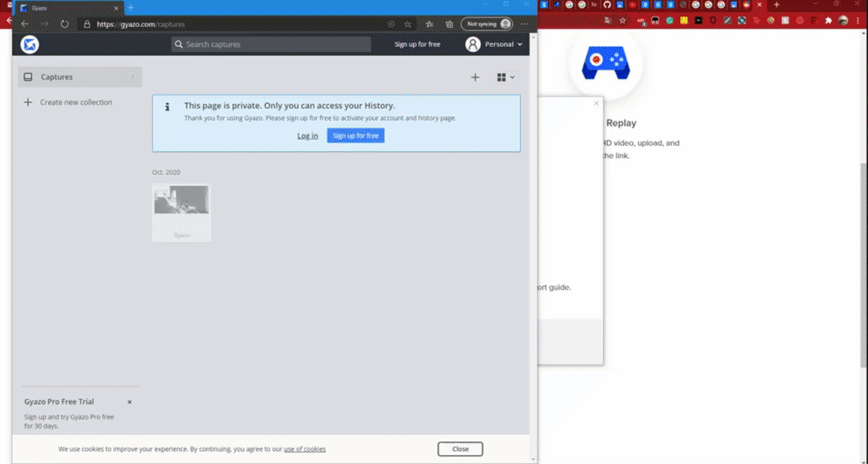Click the Chrome window vertical scrollbar
Viewport: 868px width, 464px height.
tap(864, 265)
